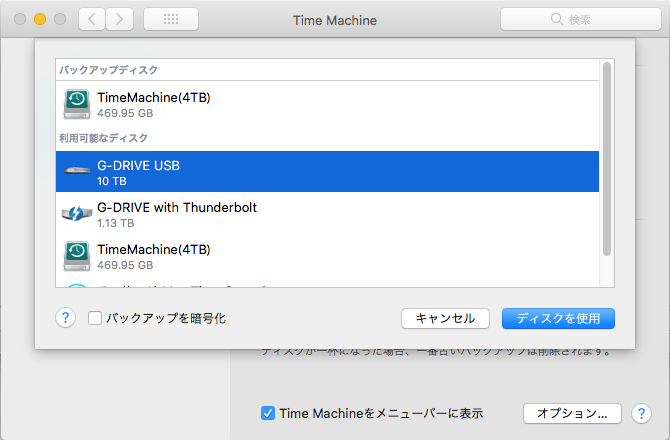
Task: Click the magnifying glass search icon
Action: (x=556, y=19)
